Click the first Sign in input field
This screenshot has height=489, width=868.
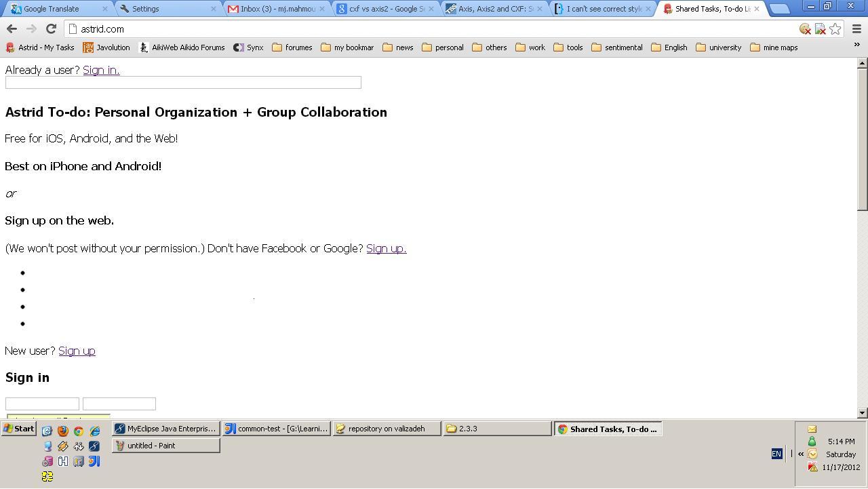click(x=42, y=404)
